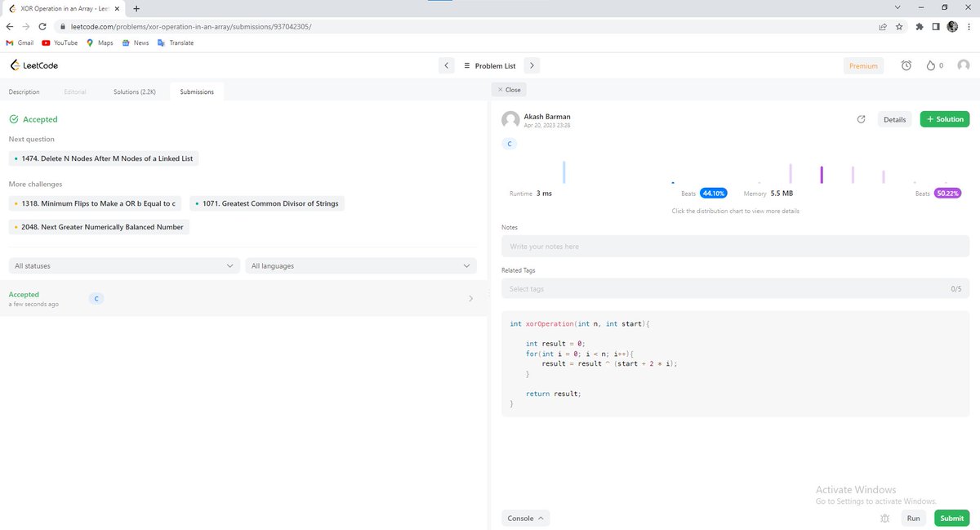The width and height of the screenshot is (980, 530).
Task: Expand the All languages dropdown
Action: point(361,265)
